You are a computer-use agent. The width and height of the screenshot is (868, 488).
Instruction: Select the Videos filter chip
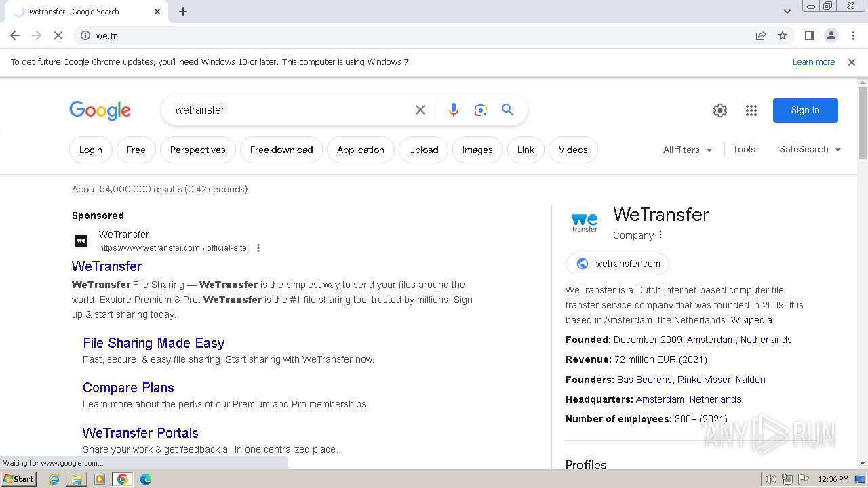pos(573,150)
